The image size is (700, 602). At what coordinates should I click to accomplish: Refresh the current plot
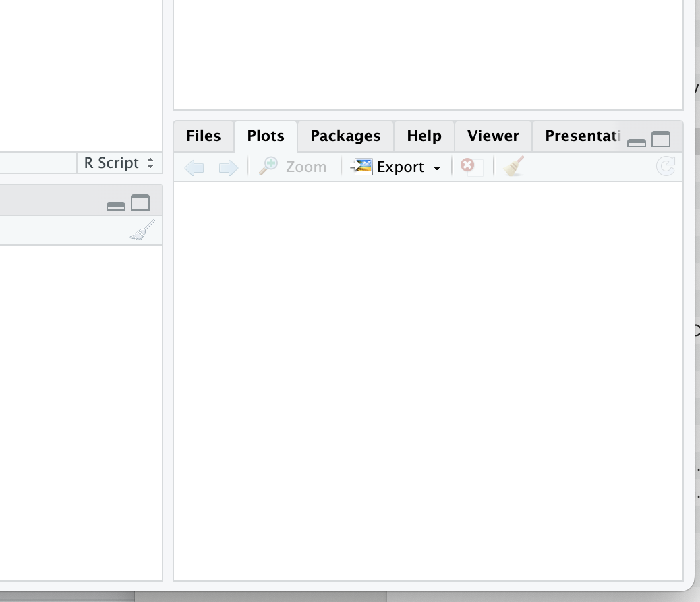666,167
